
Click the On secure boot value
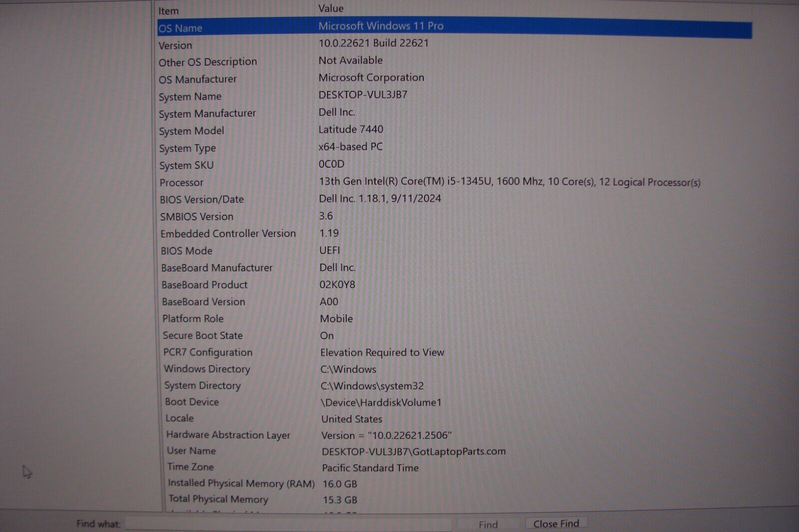327,335
